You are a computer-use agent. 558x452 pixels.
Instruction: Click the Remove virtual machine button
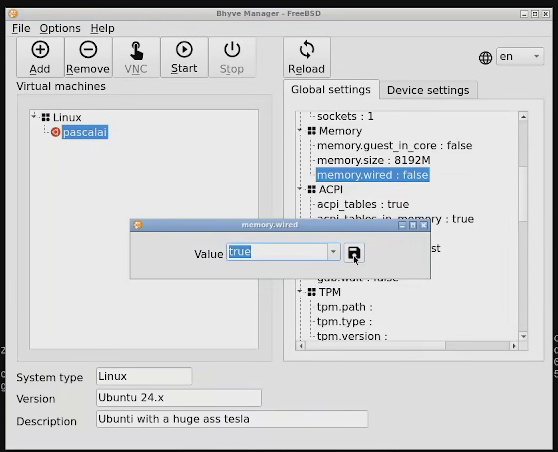point(88,57)
